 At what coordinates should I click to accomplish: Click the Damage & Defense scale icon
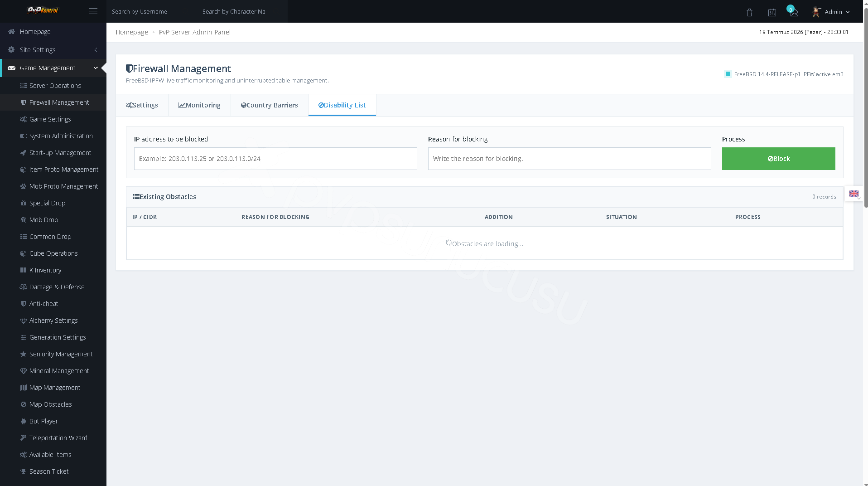[x=24, y=287]
